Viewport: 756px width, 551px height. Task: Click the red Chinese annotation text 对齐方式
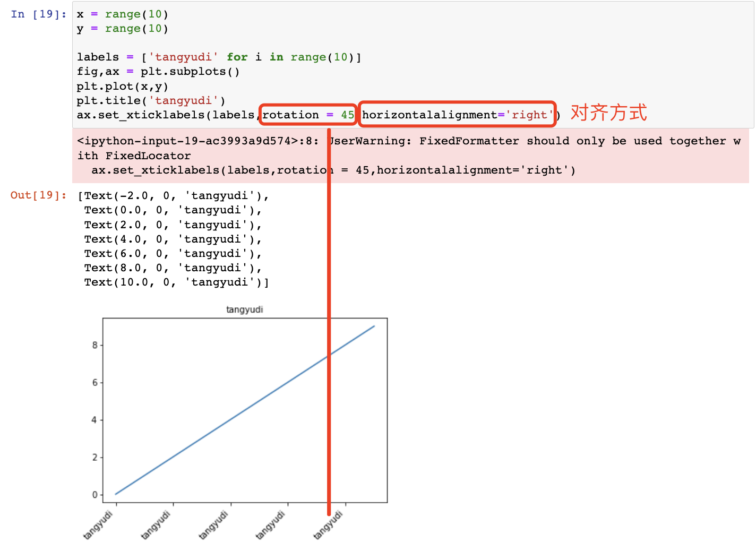click(608, 113)
